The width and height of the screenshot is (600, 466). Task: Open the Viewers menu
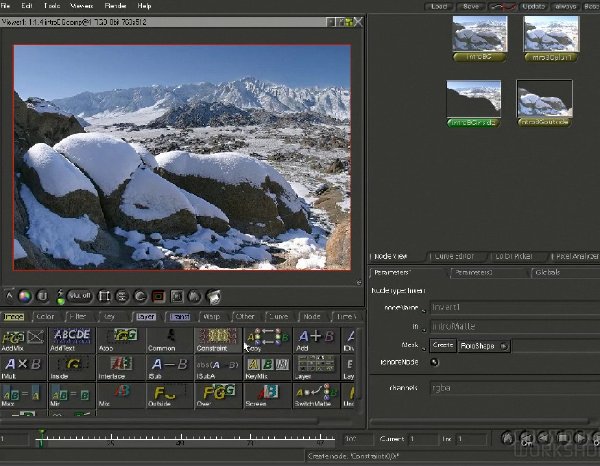click(82, 6)
